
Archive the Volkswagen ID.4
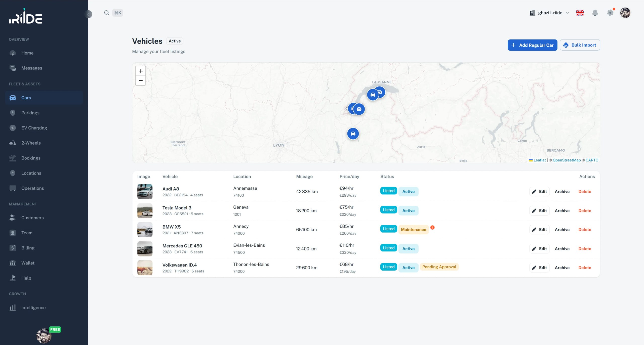coord(562,268)
